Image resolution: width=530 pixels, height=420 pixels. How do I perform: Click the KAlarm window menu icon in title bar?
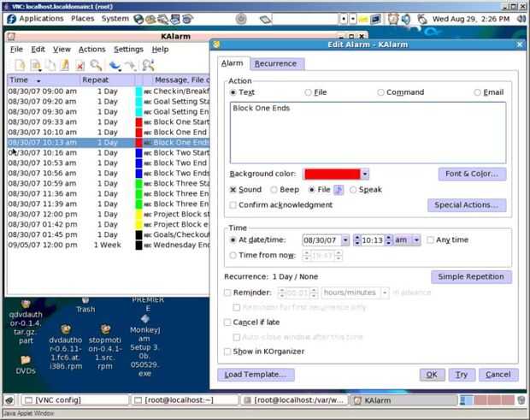pyautogui.click(x=11, y=36)
